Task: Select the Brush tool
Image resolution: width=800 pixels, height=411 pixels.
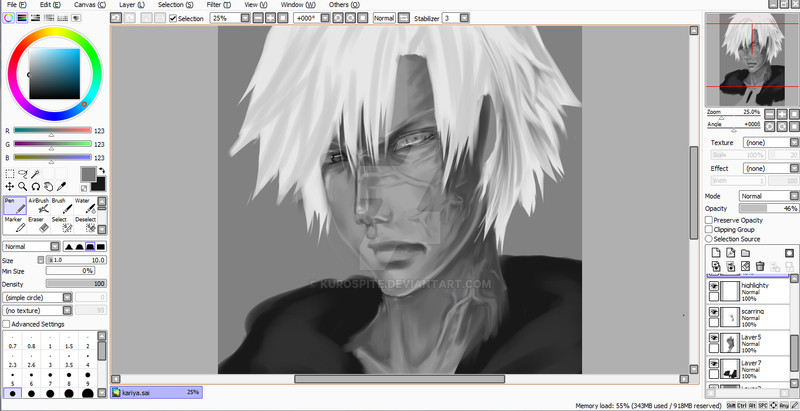Action: point(62,206)
